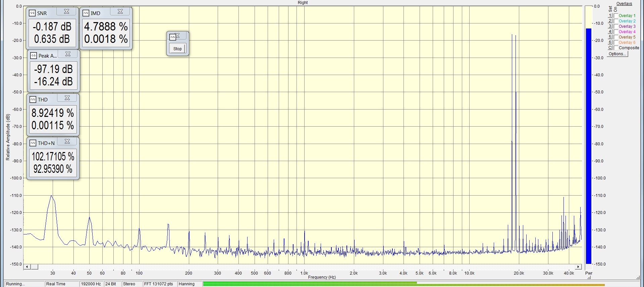Click the Right channel plot title
The image size is (644, 287).
tap(303, 3)
